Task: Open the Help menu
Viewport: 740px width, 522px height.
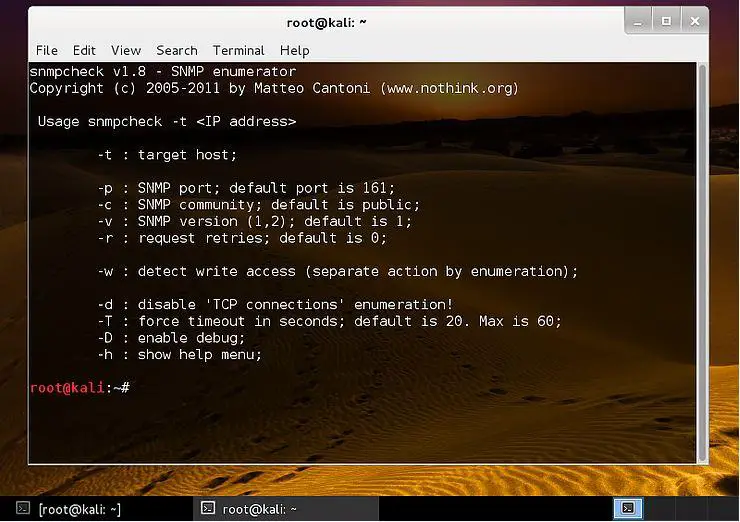Action: coord(294,51)
